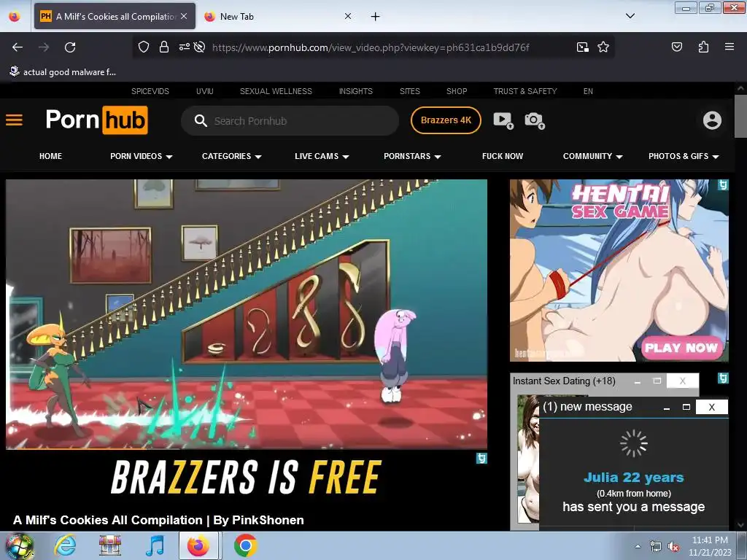Open the SEXUAL WELLNESS link

pyautogui.click(x=276, y=91)
